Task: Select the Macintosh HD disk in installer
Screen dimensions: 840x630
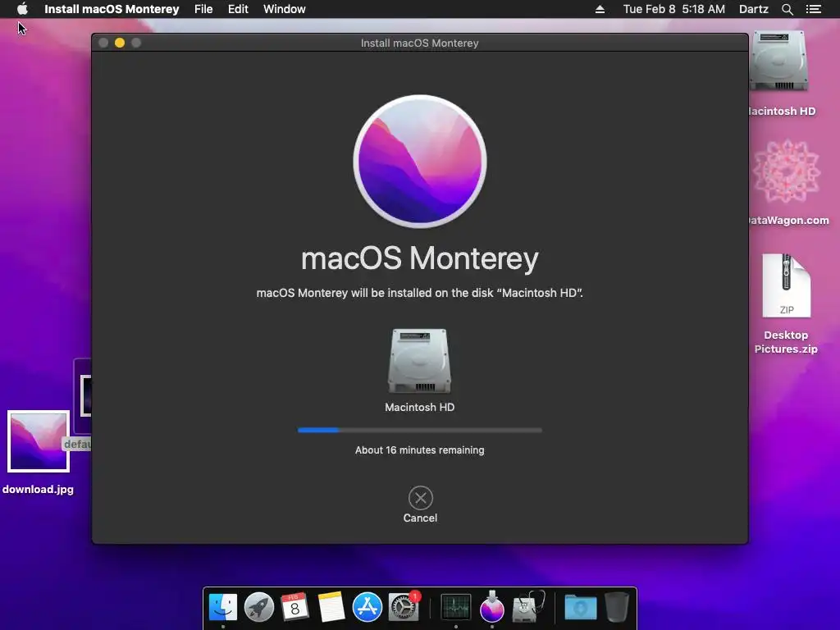Action: pyautogui.click(x=419, y=361)
